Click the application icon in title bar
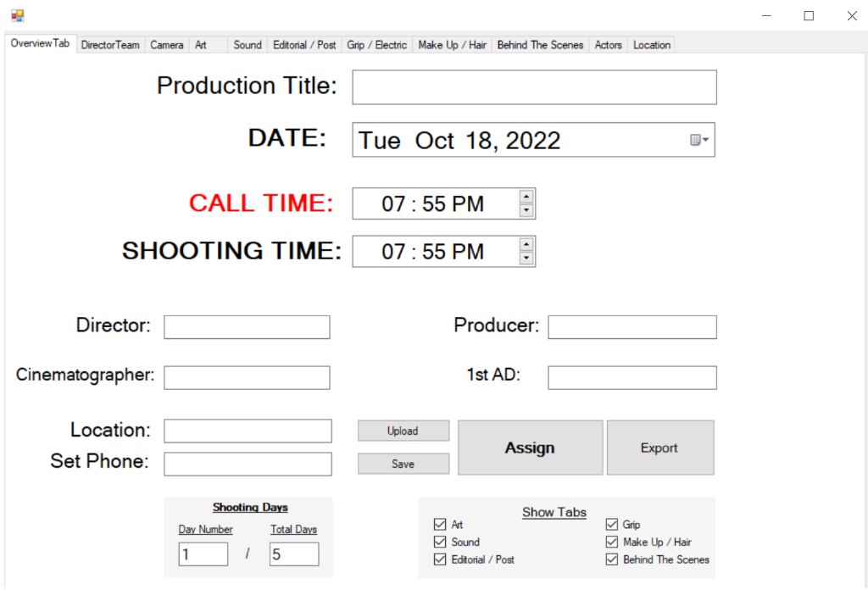The width and height of the screenshot is (868, 595). coord(18,15)
